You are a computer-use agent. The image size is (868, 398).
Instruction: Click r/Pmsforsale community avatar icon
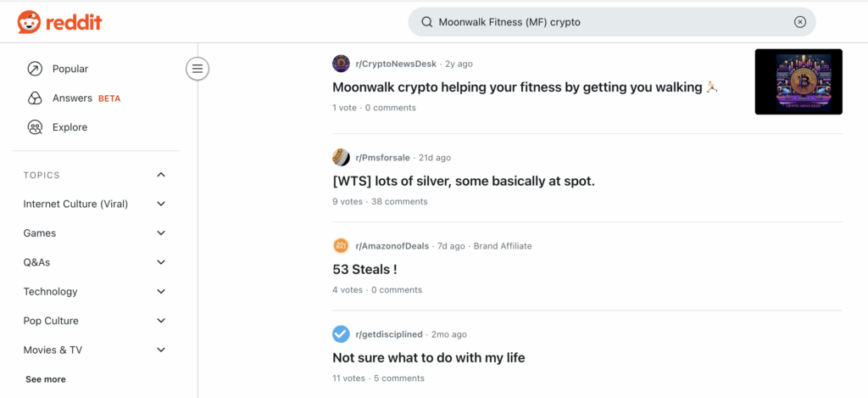(341, 158)
